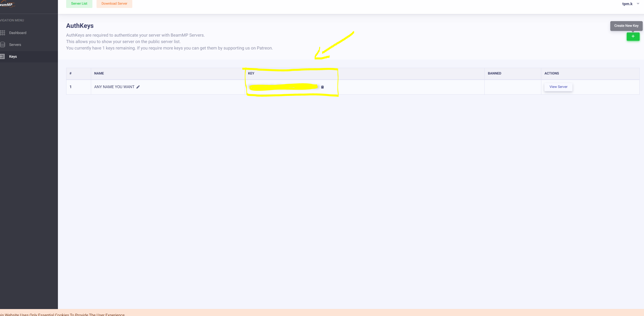Click the Keys safe icon in sidebar
644x316 pixels.
coord(2,56)
